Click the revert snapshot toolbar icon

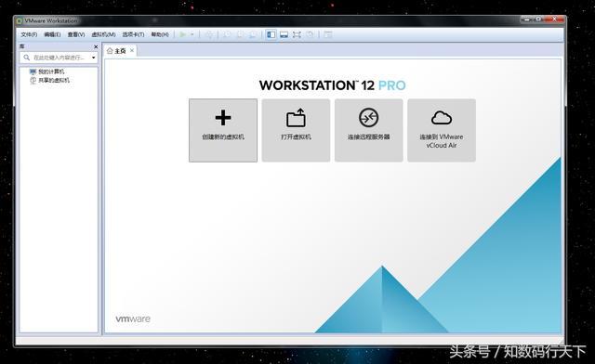click(x=240, y=34)
